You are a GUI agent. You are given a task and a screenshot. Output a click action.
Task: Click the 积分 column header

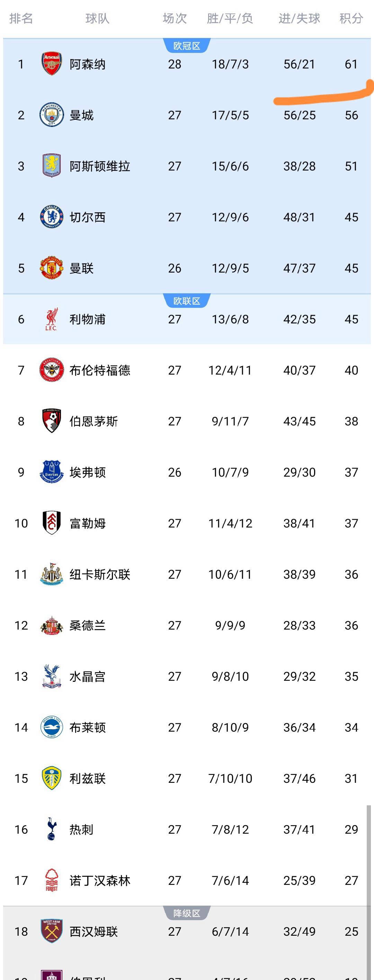click(x=351, y=18)
